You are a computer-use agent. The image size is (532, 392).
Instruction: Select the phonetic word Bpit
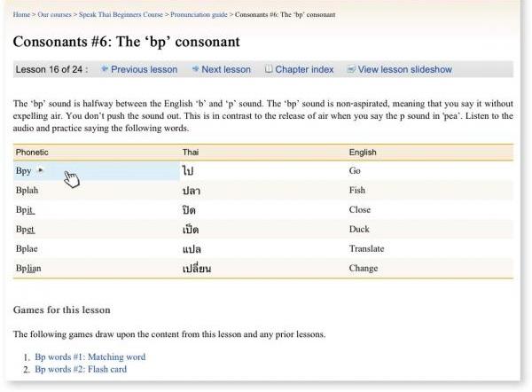pyautogui.click(x=25, y=209)
